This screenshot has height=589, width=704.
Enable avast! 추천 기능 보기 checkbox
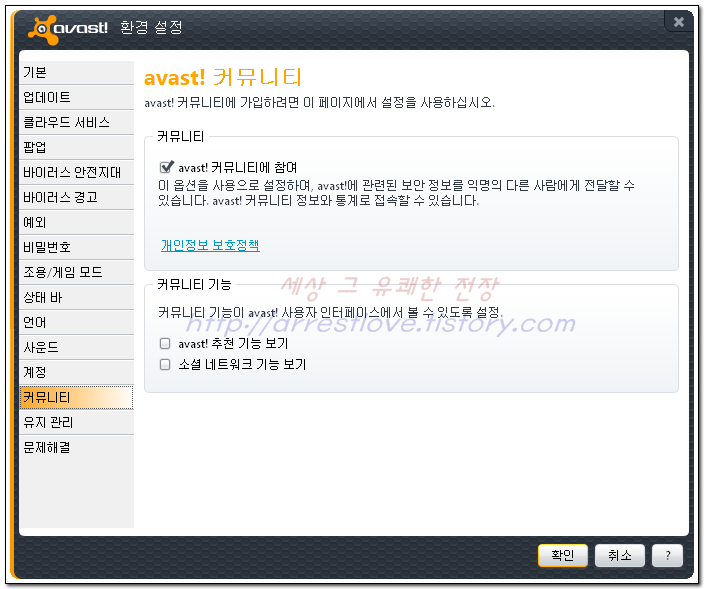pyautogui.click(x=165, y=343)
